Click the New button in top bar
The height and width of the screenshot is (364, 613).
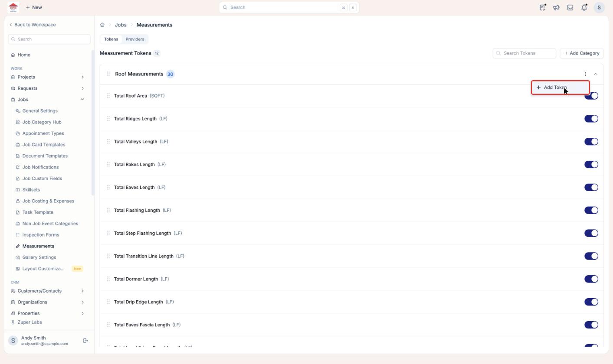34,7
